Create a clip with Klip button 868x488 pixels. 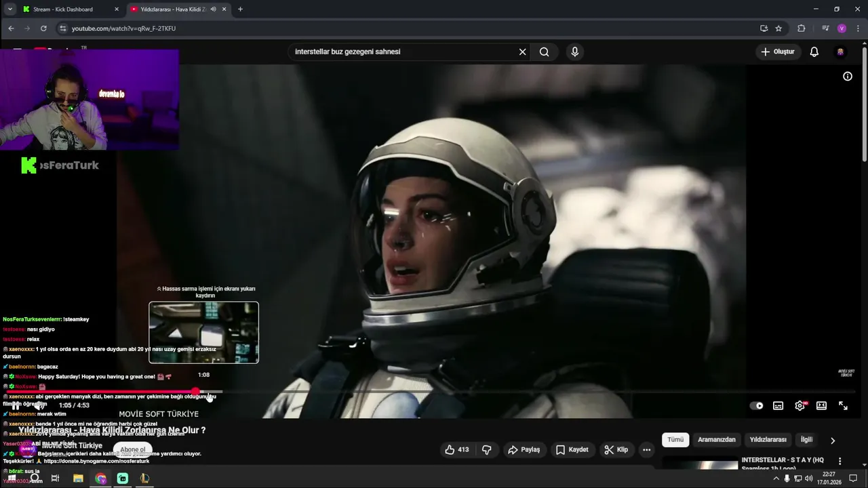[616, 449]
